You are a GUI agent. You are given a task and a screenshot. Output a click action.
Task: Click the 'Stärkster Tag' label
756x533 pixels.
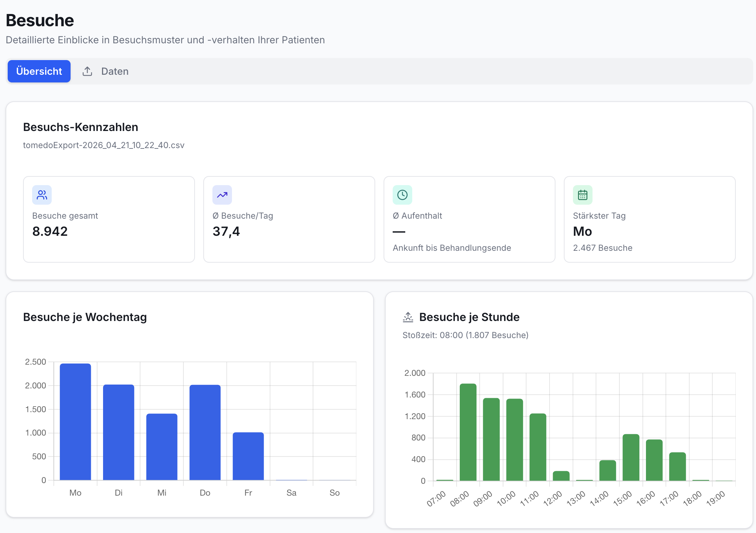point(599,216)
